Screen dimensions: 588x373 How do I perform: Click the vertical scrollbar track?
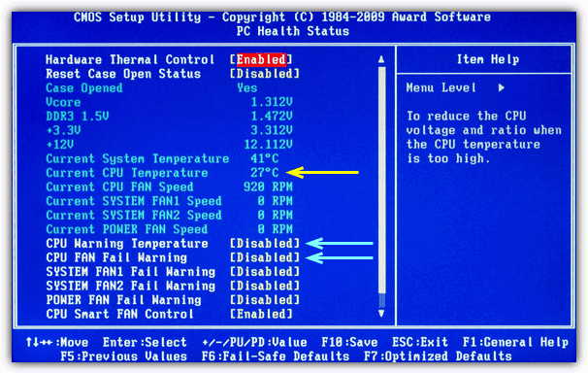[x=381, y=186]
